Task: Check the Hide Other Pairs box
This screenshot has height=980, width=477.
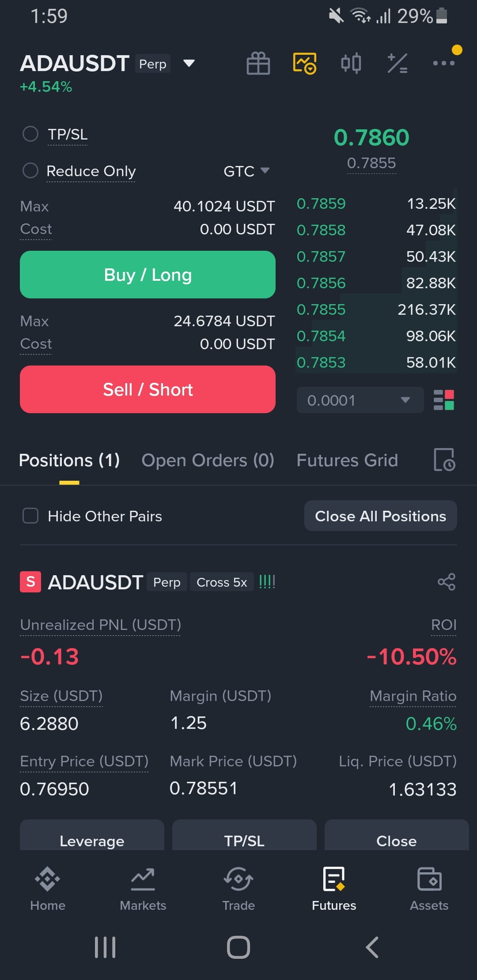Action: click(x=30, y=516)
